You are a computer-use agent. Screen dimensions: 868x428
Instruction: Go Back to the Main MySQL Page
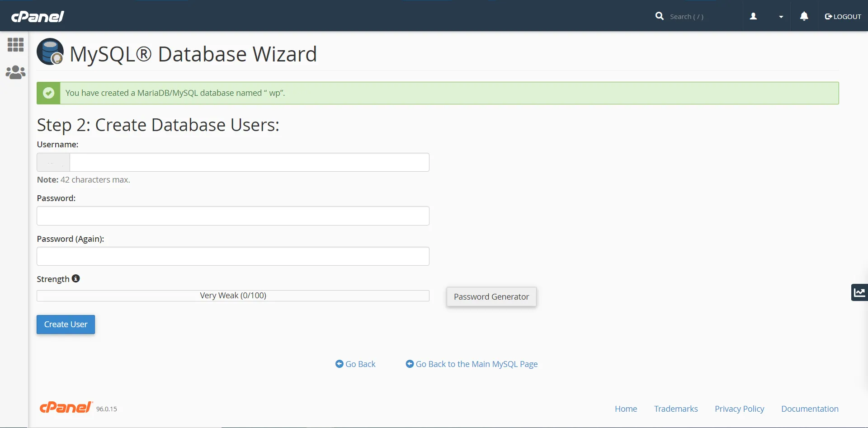click(x=472, y=364)
